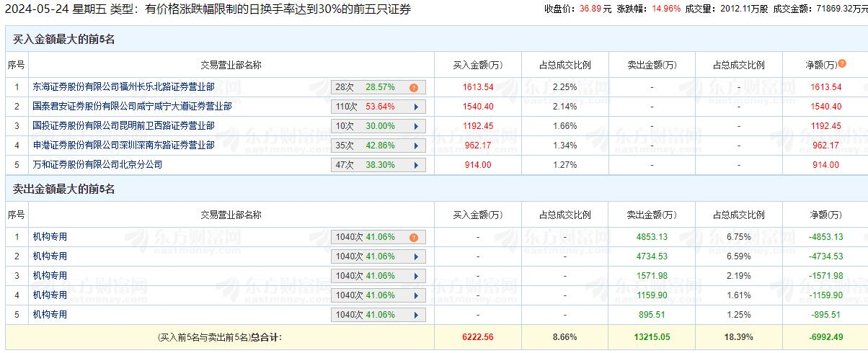Viewport: 868px width, 353px height.
Task: Click arrow icon in 万和证券 row
Action: tap(416, 165)
